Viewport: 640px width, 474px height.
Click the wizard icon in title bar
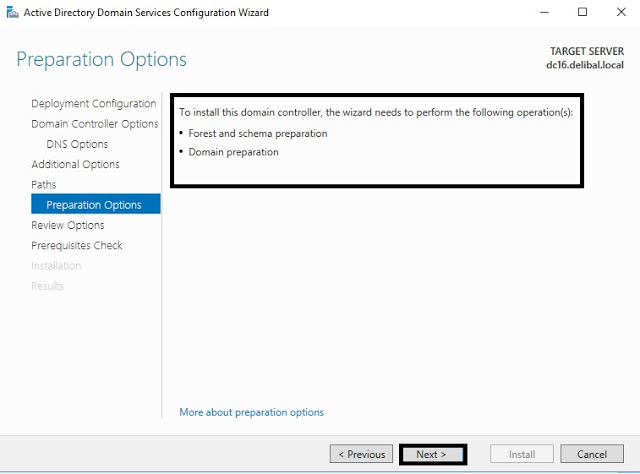[12, 12]
